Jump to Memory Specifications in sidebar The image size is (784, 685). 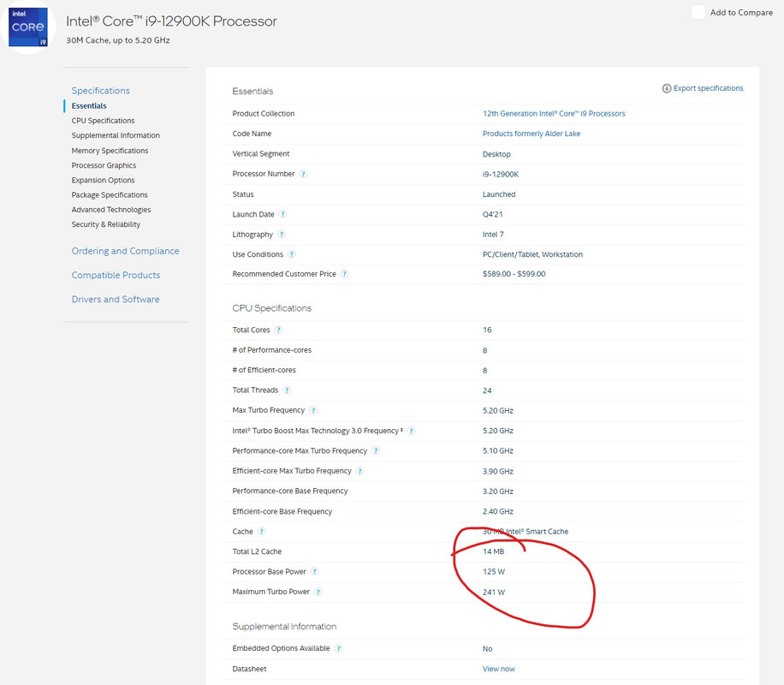coord(110,151)
